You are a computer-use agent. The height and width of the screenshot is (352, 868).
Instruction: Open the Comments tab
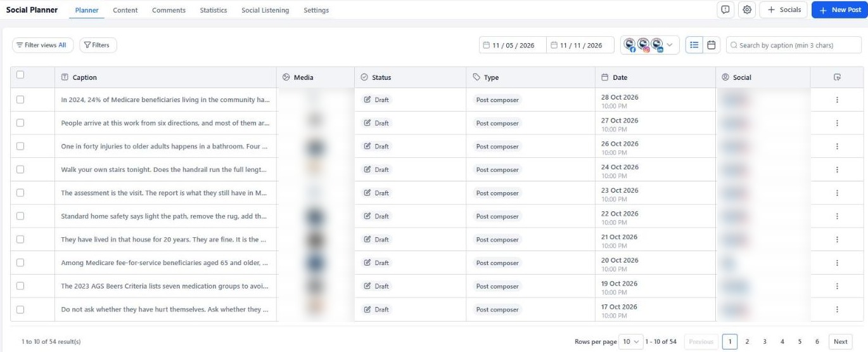coord(169,10)
